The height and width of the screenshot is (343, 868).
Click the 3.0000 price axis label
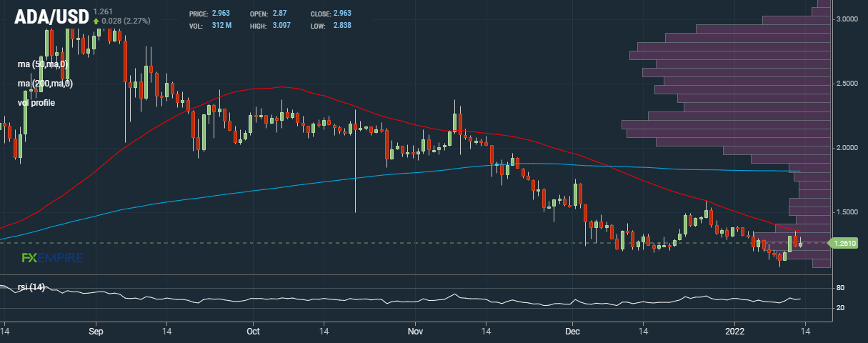(x=846, y=19)
